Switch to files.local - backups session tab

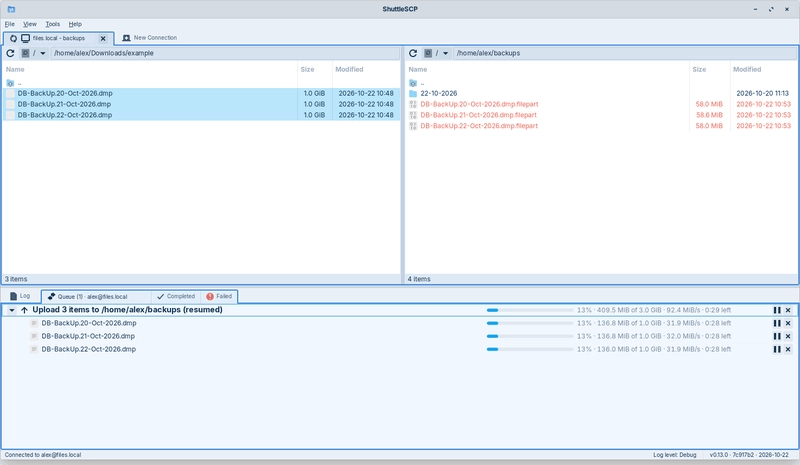(x=58, y=38)
